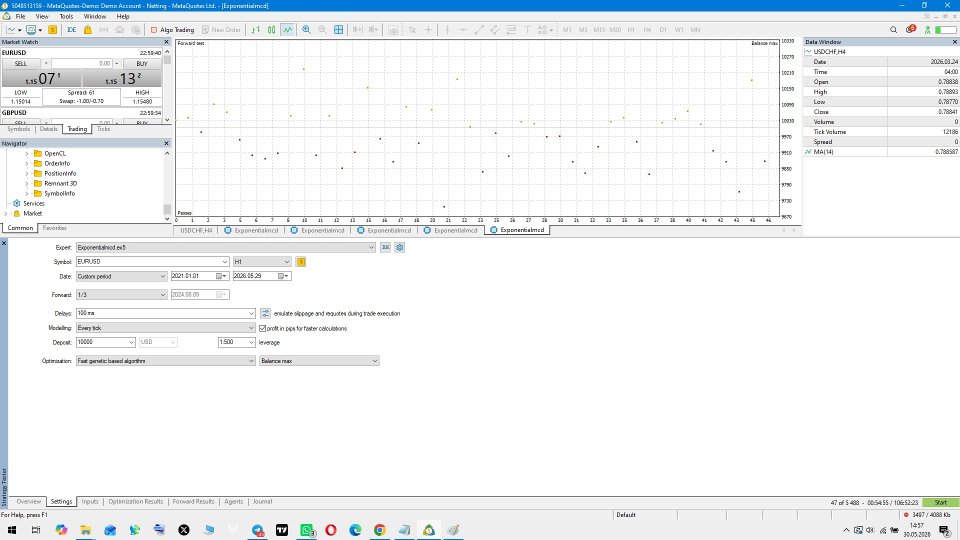960x540 pixels.
Task: Close the Market Watch panel
Action: coord(166,42)
